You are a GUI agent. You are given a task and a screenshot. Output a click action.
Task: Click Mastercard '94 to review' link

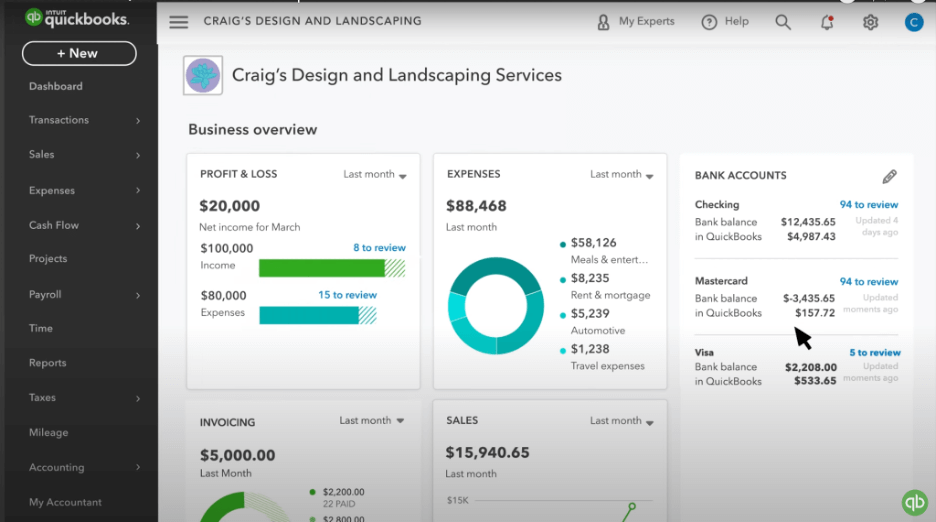869,281
